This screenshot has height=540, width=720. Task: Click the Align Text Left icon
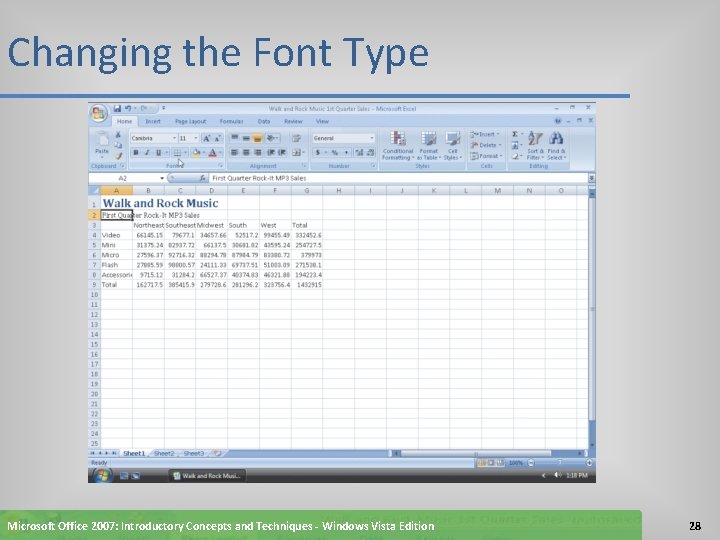235,152
